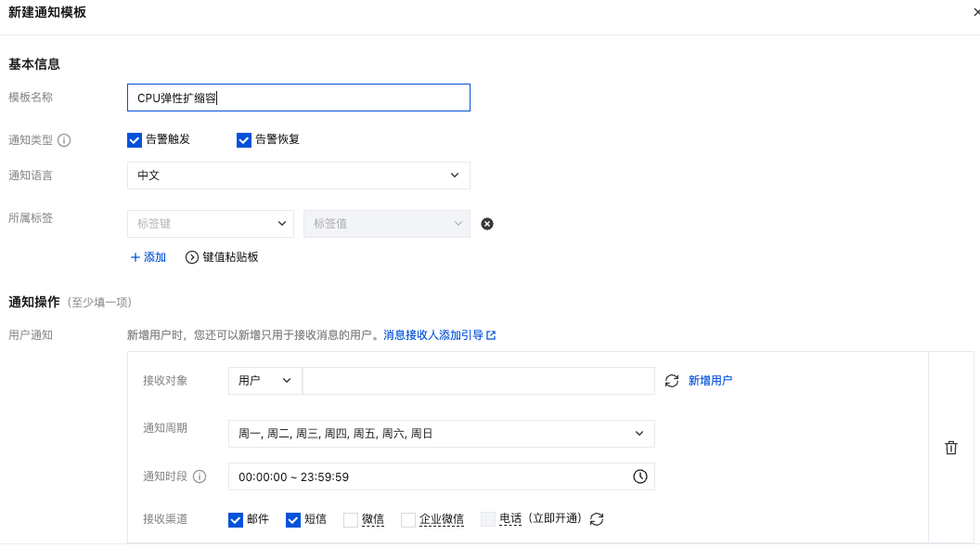Enable the 企业微信 receiving channel

pyautogui.click(x=408, y=520)
